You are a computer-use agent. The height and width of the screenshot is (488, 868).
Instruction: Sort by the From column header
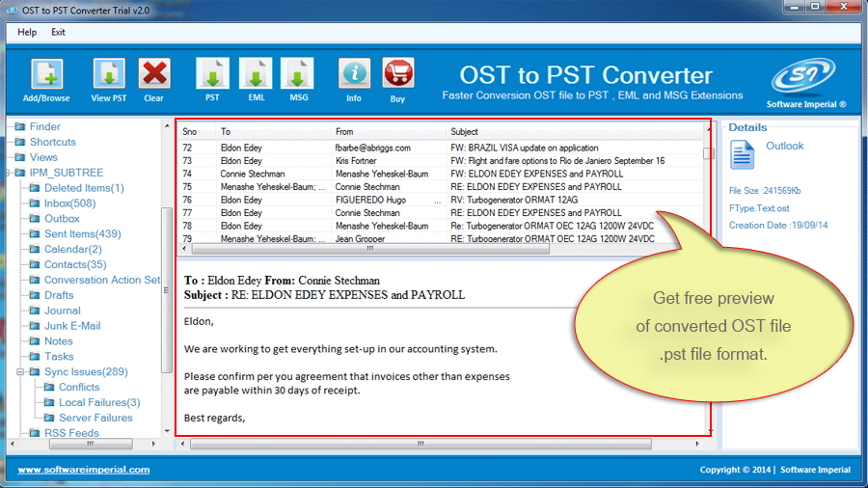388,132
